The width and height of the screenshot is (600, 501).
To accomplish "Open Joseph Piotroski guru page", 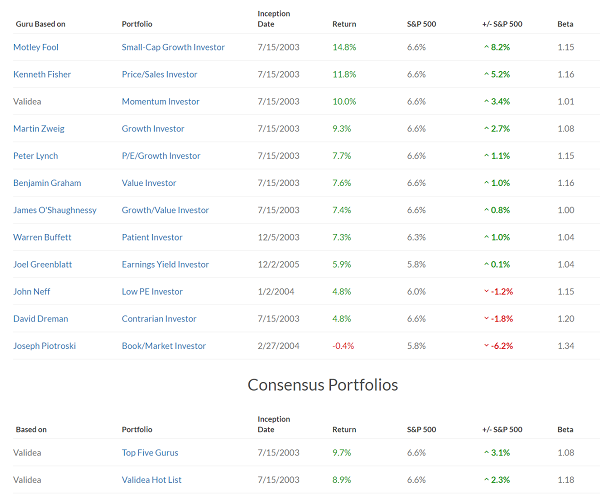I will pos(44,346).
